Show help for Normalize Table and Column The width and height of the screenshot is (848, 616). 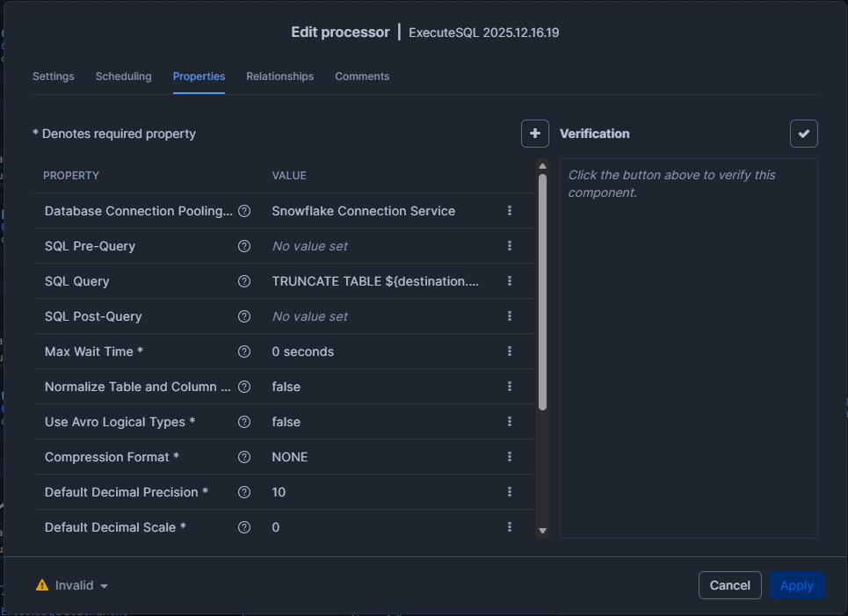(244, 387)
